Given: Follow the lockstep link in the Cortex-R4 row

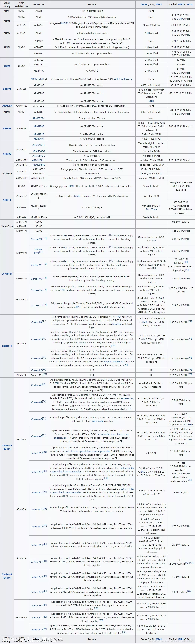Looking at the screenshot, I should [x=117, y=324].
